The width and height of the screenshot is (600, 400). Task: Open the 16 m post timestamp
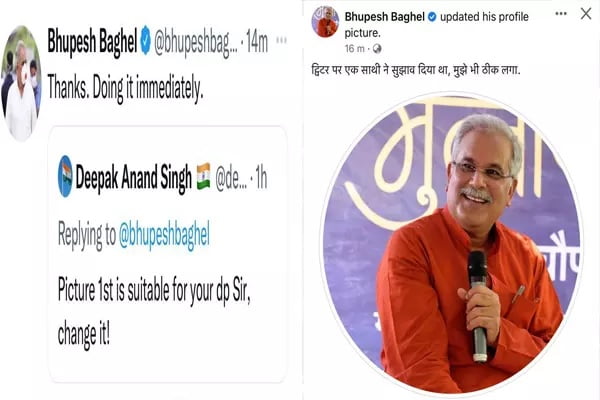pyautogui.click(x=354, y=49)
